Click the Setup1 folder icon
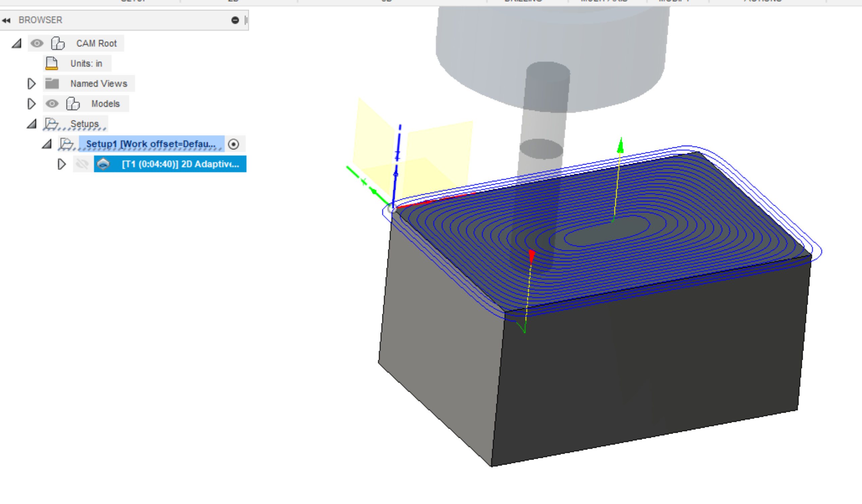 coord(67,144)
